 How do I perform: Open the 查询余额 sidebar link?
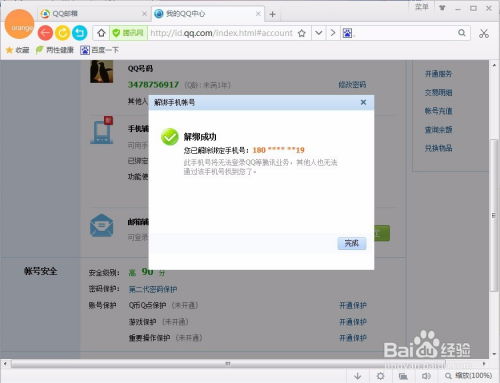[438, 130]
